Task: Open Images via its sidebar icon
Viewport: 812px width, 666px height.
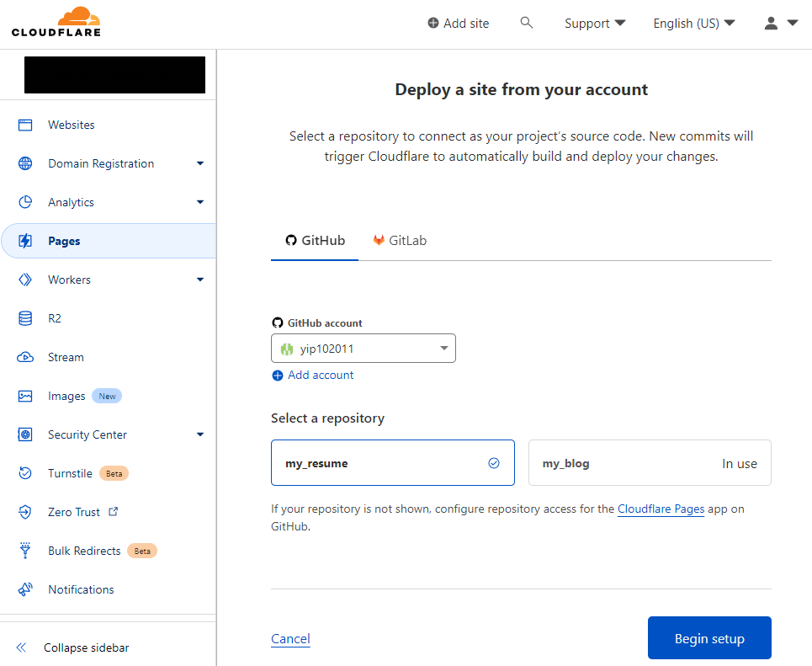Action: pos(25,396)
